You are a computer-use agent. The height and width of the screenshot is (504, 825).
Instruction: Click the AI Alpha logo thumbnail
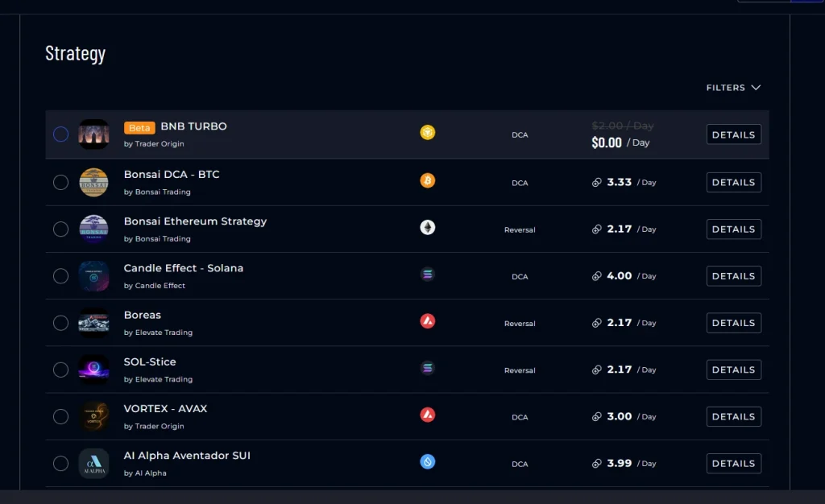pyautogui.click(x=93, y=463)
